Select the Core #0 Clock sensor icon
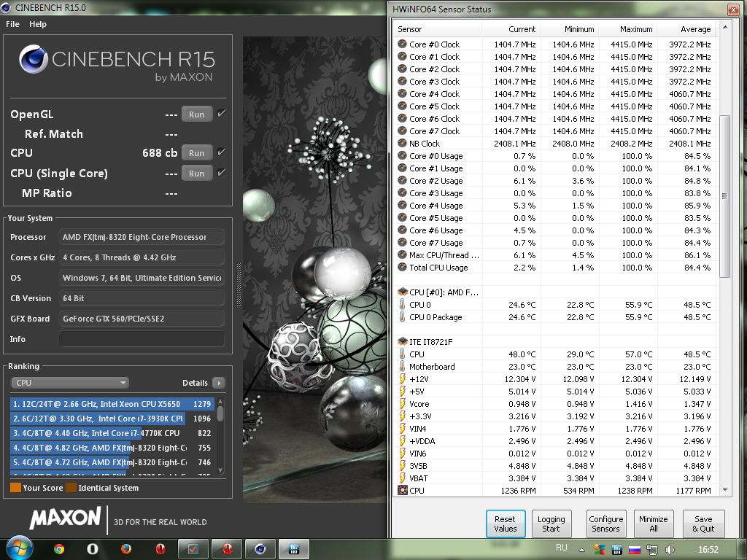This screenshot has height=560, width=747. [x=402, y=44]
